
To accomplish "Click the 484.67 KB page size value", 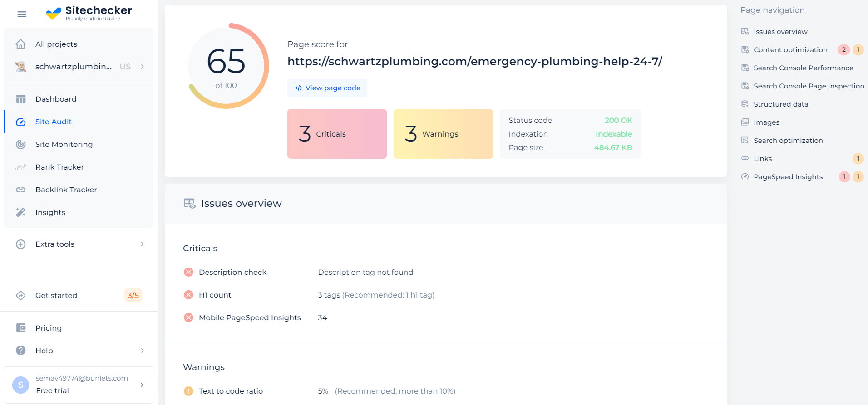I will tap(613, 147).
